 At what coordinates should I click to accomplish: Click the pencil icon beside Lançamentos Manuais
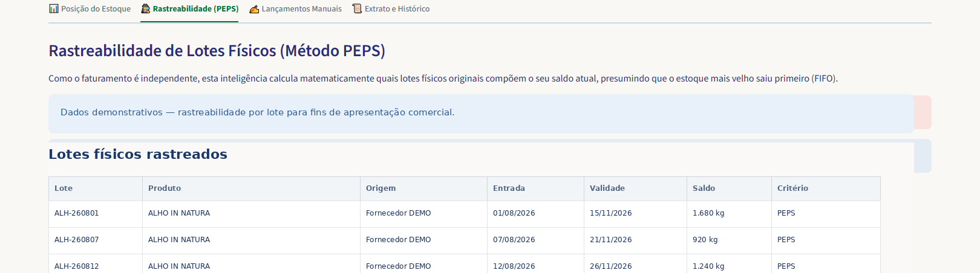click(254, 8)
